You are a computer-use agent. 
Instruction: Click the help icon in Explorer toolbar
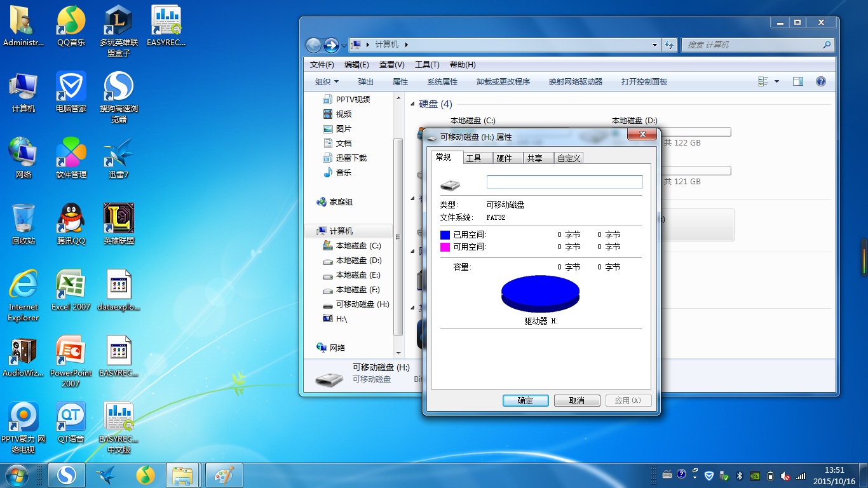[x=820, y=81]
